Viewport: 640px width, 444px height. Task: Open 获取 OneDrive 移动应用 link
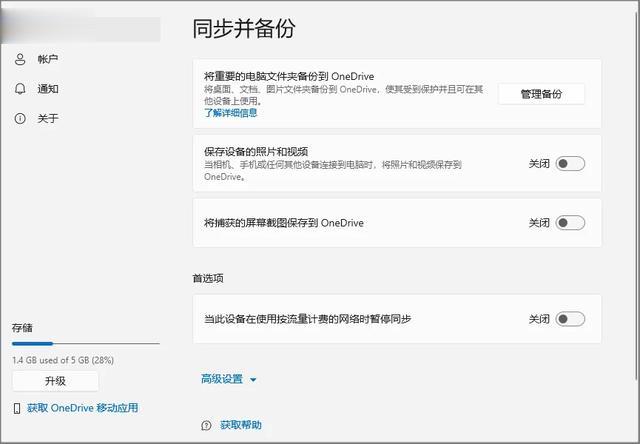pyautogui.click(x=82, y=408)
